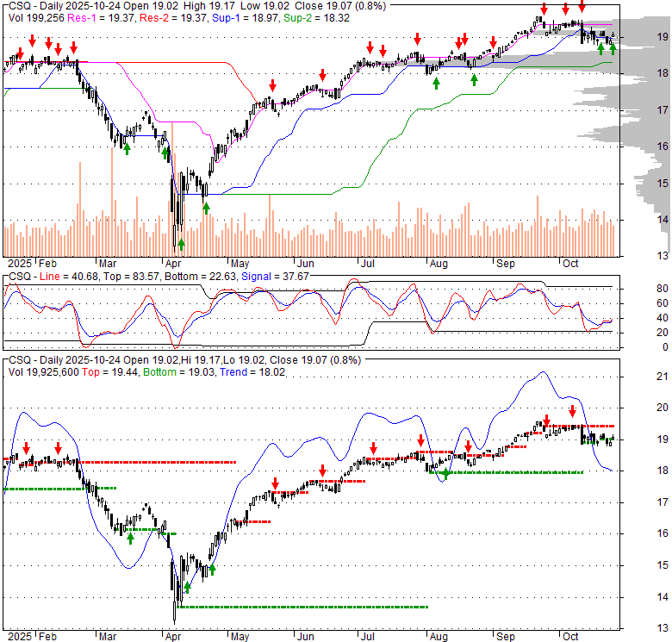This screenshot has height=642, width=672.
Task: Click the top chart CSQ Daily 2025-10-24 title
Action: (x=197, y=6)
